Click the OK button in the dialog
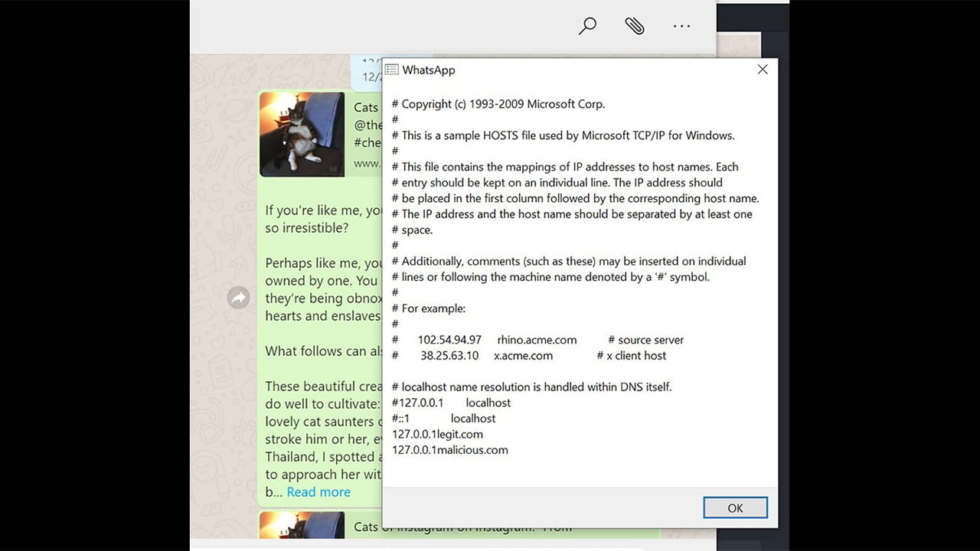 click(x=735, y=507)
